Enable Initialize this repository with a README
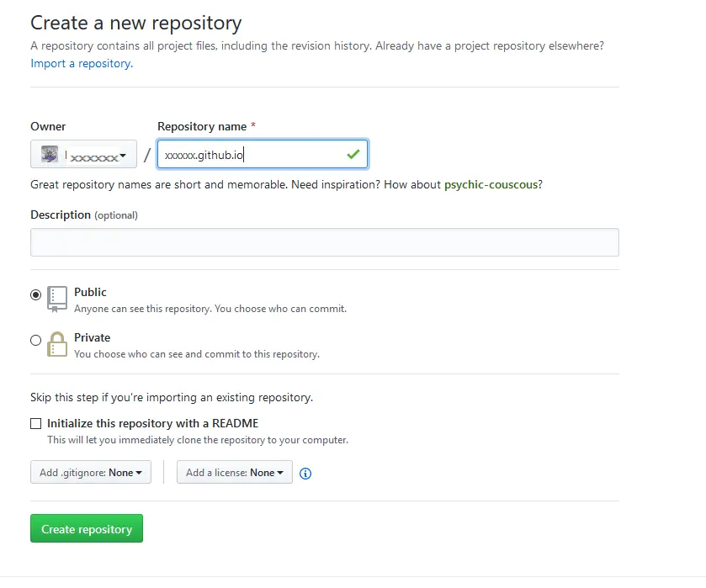This screenshot has width=706, height=588. 35,424
